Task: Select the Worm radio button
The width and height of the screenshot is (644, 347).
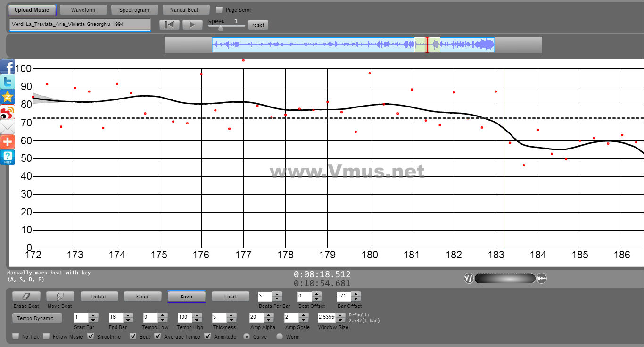Action: [x=280, y=337]
